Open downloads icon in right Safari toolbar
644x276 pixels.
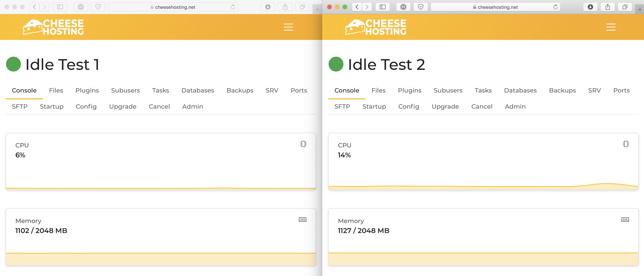[590, 7]
